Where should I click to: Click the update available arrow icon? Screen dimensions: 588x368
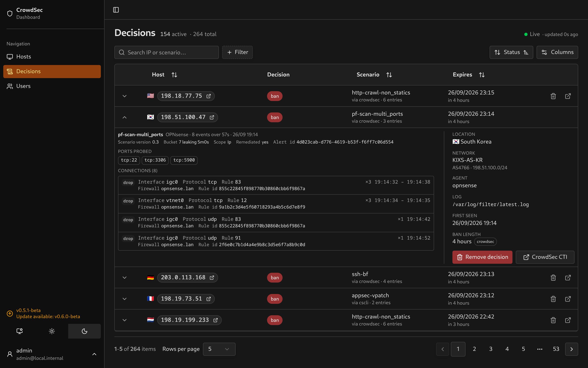[x=10, y=313]
